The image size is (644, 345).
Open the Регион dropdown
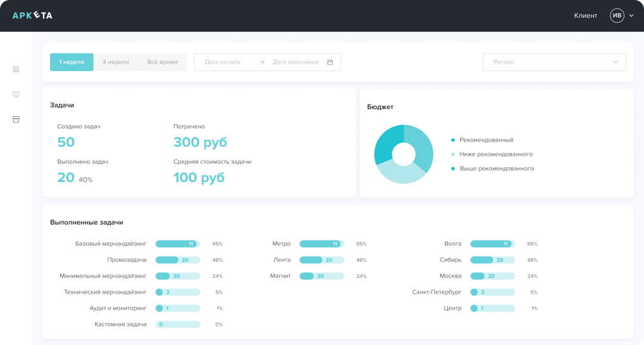(554, 62)
